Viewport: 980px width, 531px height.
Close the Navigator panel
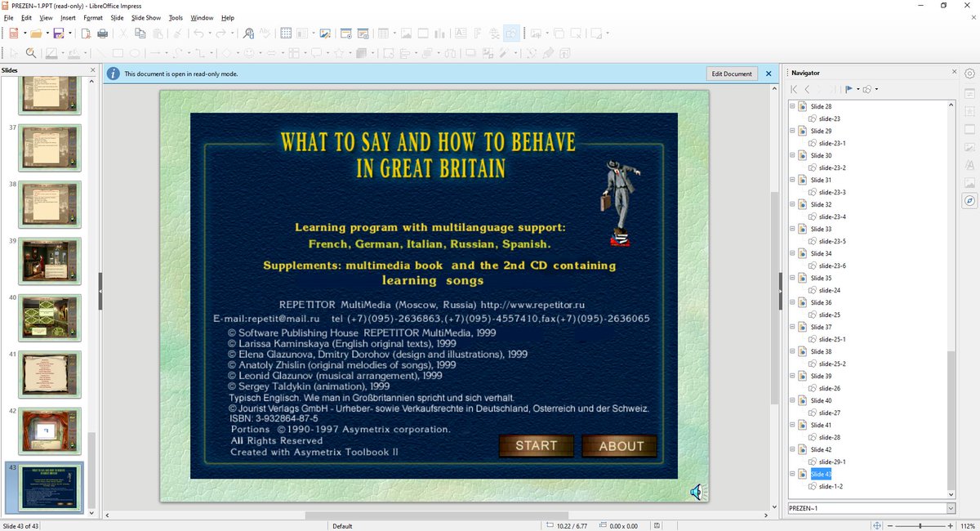tap(955, 73)
